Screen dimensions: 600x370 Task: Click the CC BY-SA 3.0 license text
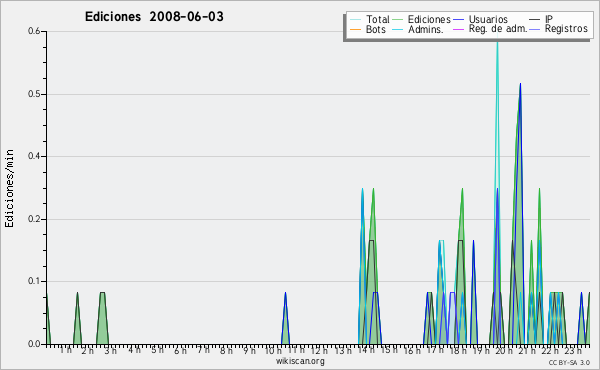point(569,362)
